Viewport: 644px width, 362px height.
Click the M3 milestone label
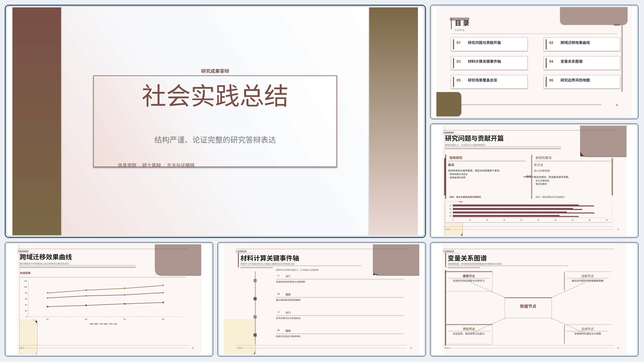point(288,313)
